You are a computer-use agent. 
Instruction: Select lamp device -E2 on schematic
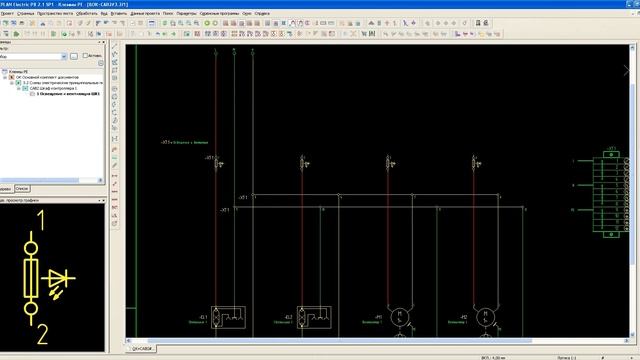click(x=314, y=317)
